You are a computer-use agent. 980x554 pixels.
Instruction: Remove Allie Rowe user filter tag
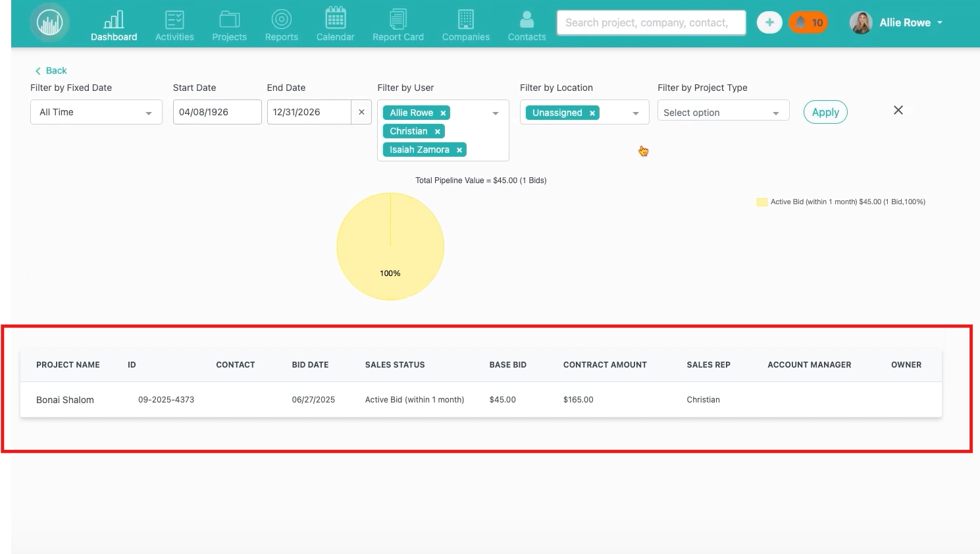[443, 113]
